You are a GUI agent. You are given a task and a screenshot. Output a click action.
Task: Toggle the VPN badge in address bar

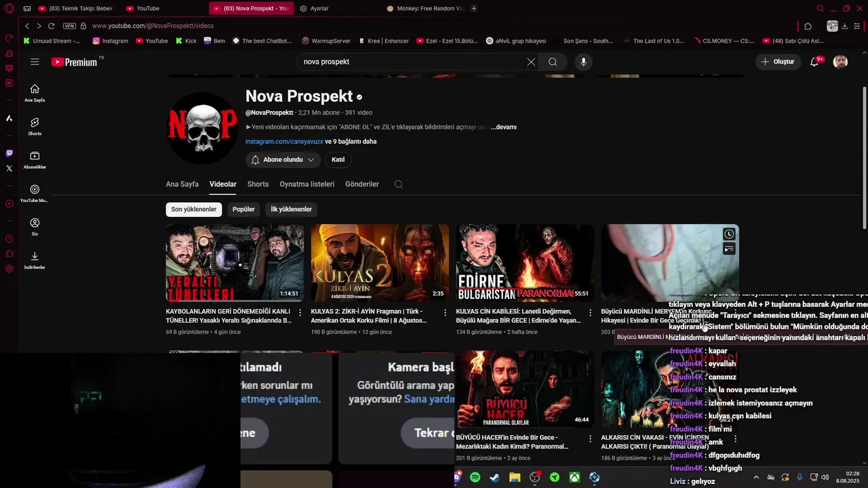tap(69, 26)
